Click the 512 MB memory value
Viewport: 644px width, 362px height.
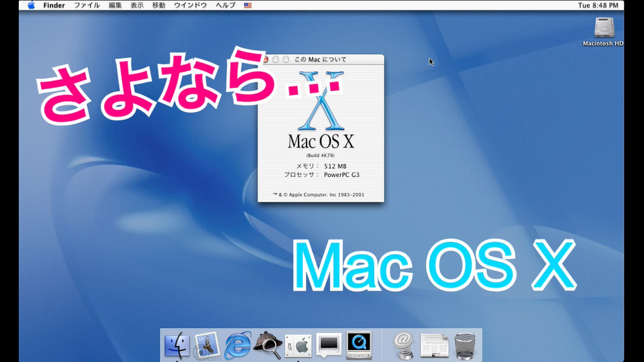pyautogui.click(x=335, y=166)
